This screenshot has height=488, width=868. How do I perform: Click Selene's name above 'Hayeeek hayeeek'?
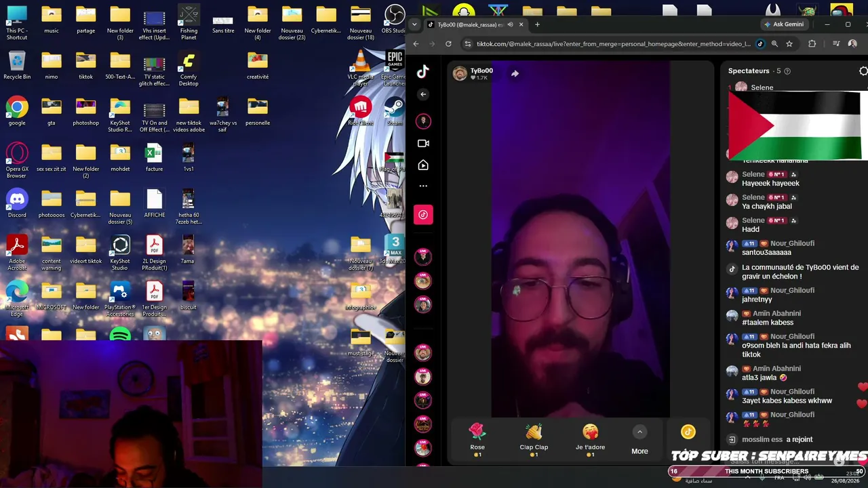tap(753, 174)
